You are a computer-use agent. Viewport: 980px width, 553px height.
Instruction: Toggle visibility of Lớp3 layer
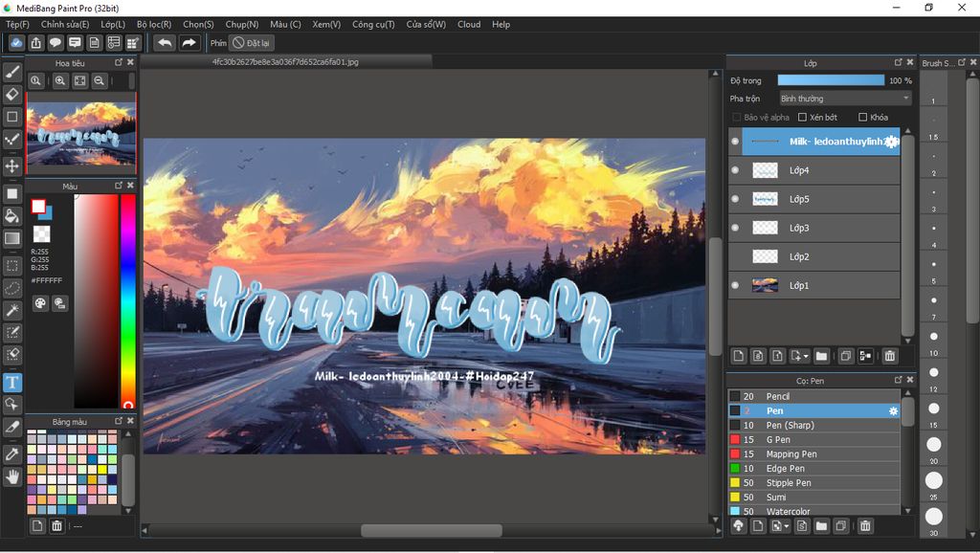(x=735, y=228)
